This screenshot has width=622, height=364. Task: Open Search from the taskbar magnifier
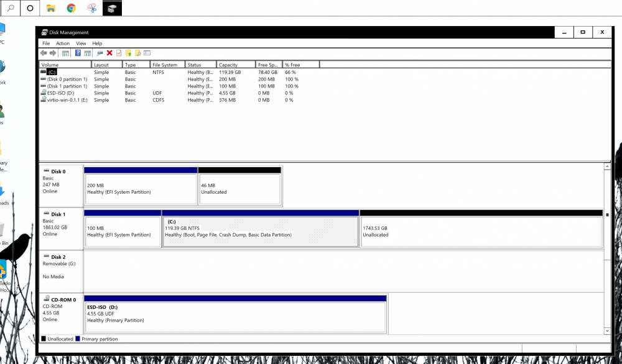(11, 8)
